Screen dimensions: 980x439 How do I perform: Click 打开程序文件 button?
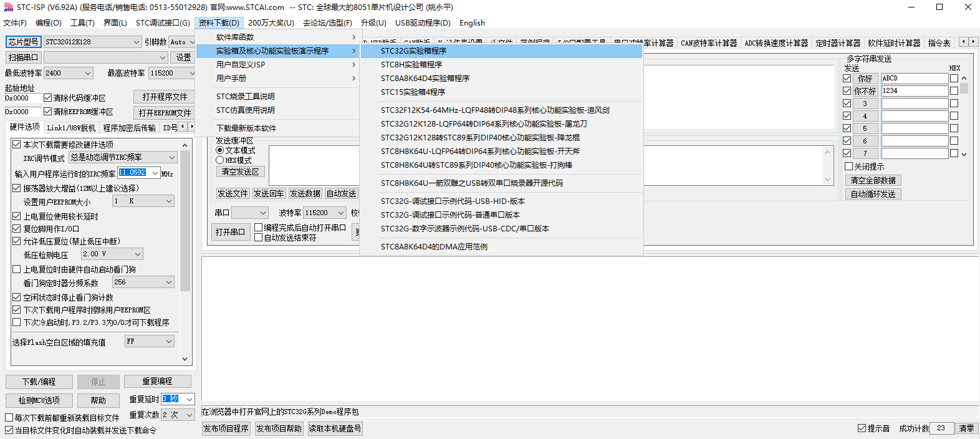click(165, 97)
